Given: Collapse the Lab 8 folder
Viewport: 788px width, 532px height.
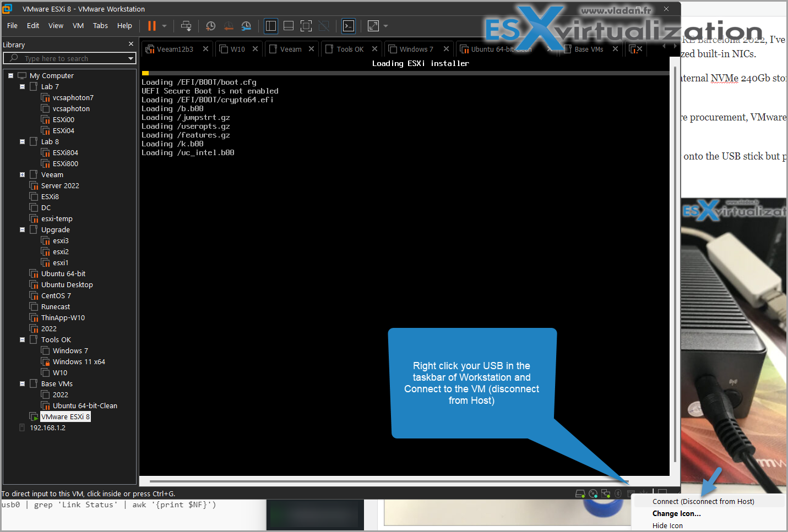Looking at the screenshot, I should [x=22, y=142].
